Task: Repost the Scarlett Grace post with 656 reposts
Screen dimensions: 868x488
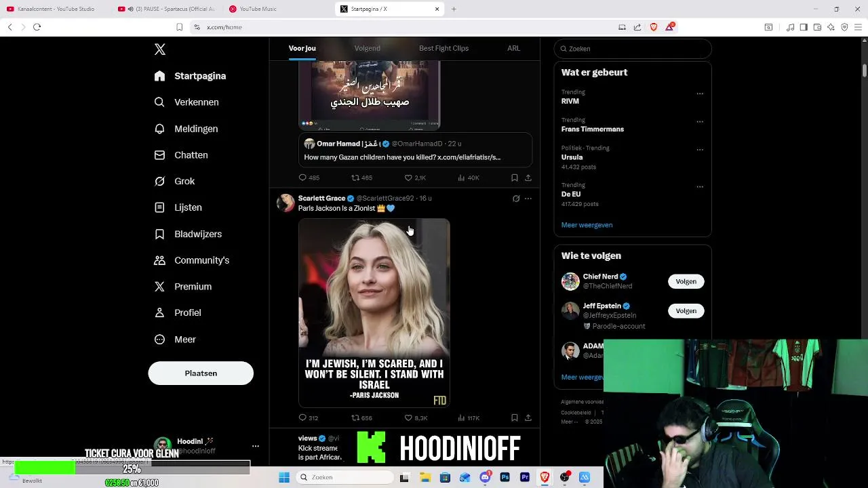Action: pyautogui.click(x=361, y=418)
